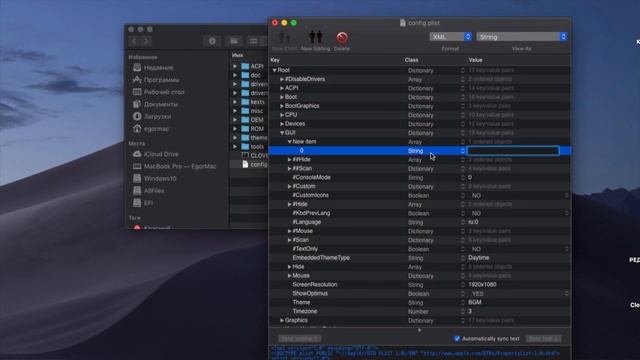The height and width of the screenshot is (360, 640).
Task: Expand the ##Hide array
Action: coord(289,160)
